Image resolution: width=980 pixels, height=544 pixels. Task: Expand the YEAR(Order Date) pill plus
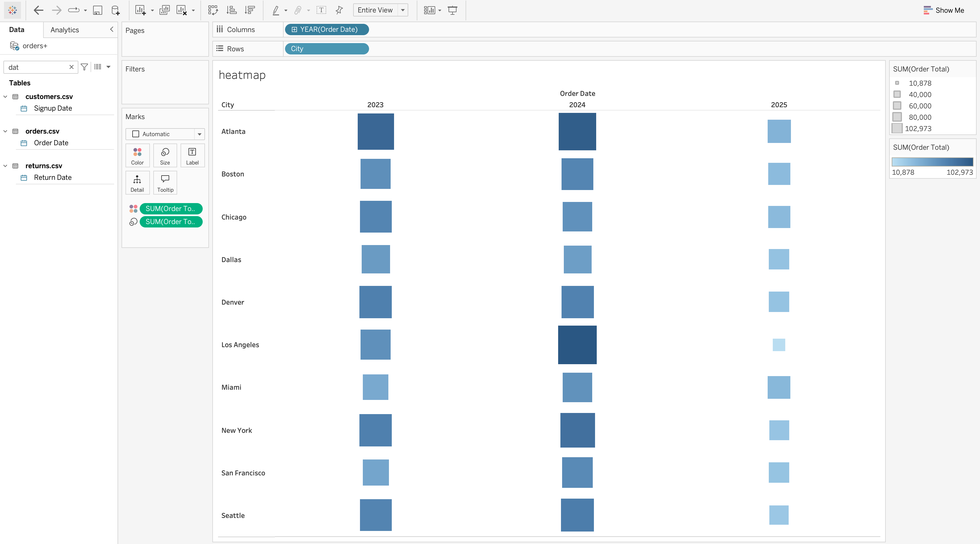(x=294, y=29)
